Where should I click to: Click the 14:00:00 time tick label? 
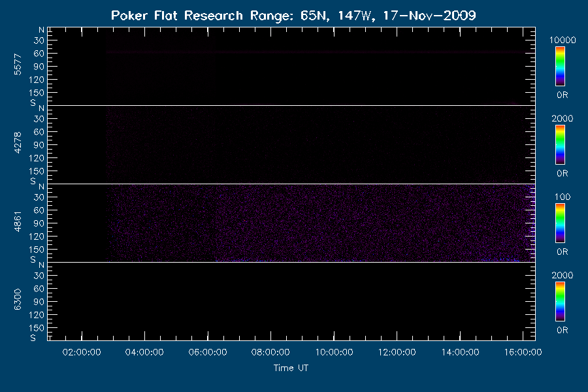click(x=460, y=352)
